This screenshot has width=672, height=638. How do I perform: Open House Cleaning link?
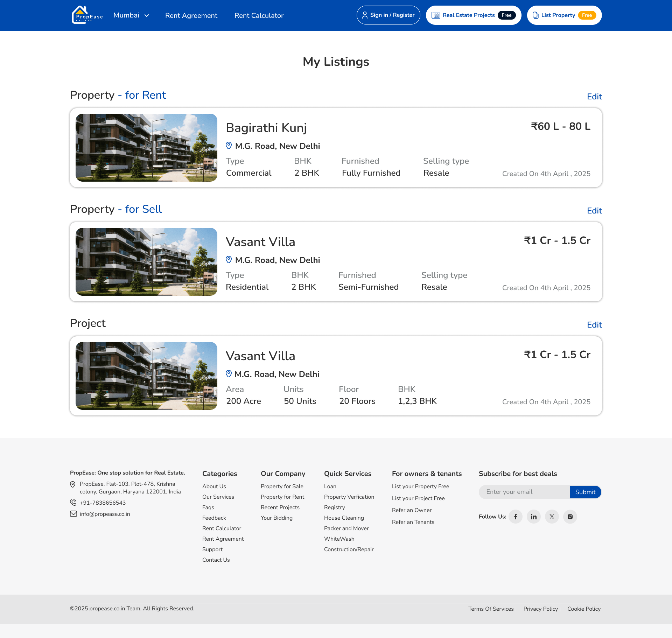coord(344,518)
